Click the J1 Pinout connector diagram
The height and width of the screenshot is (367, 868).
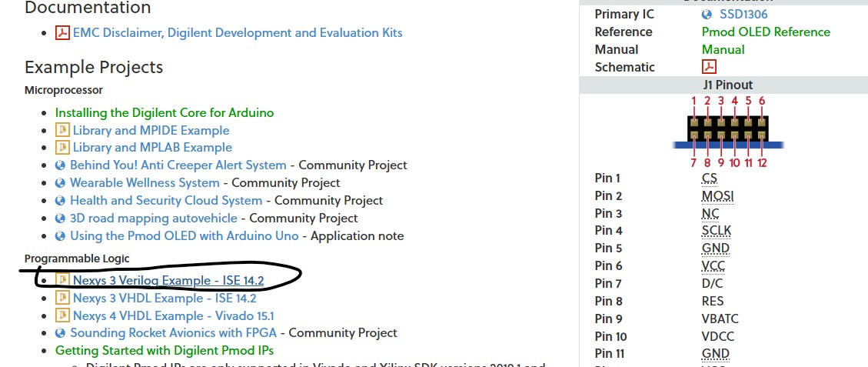727,131
